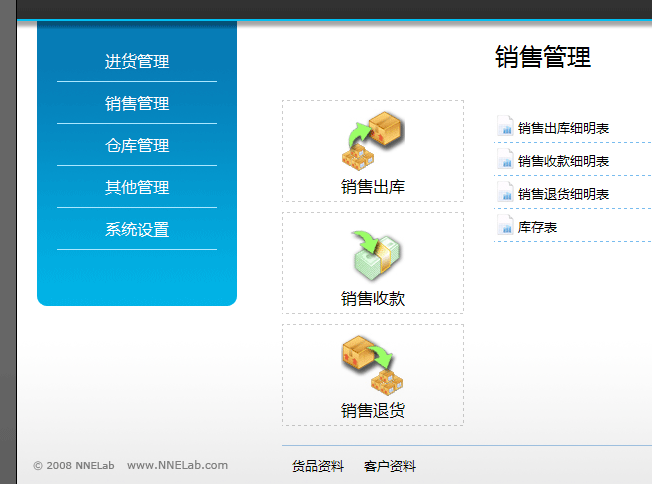Click report icon beside 销售退货明细表
Viewport: 652px width, 484px height.
click(505, 192)
